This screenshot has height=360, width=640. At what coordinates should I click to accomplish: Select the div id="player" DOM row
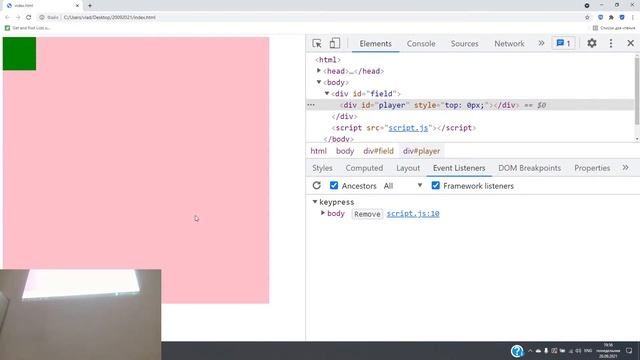pos(470,105)
